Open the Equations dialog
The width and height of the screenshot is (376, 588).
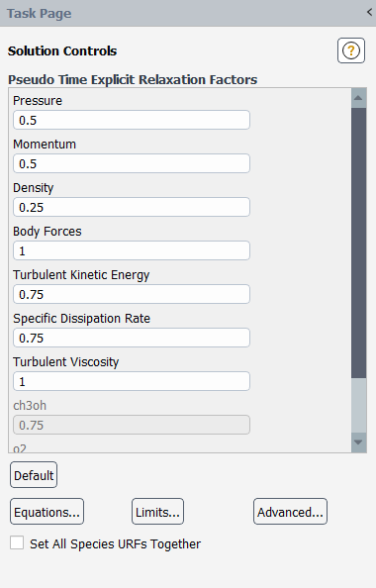click(x=47, y=512)
